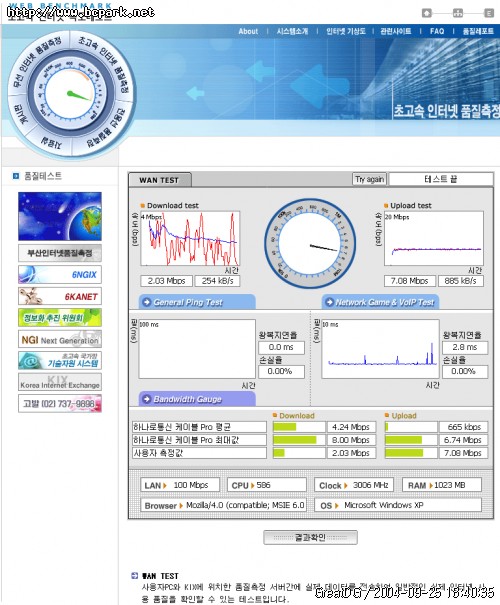500x605 pixels.
Task: Select 게시판 segment on the circular dial
Action: pos(22,115)
